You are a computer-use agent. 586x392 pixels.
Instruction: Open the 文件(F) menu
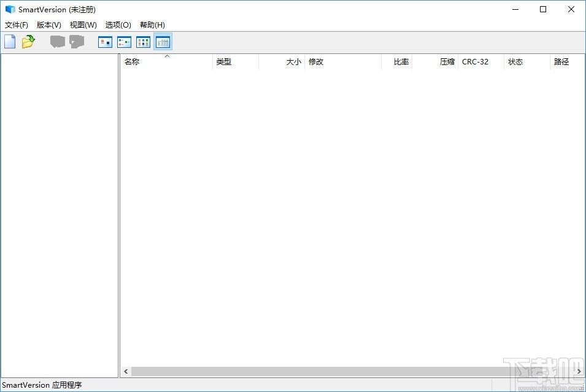coord(17,25)
